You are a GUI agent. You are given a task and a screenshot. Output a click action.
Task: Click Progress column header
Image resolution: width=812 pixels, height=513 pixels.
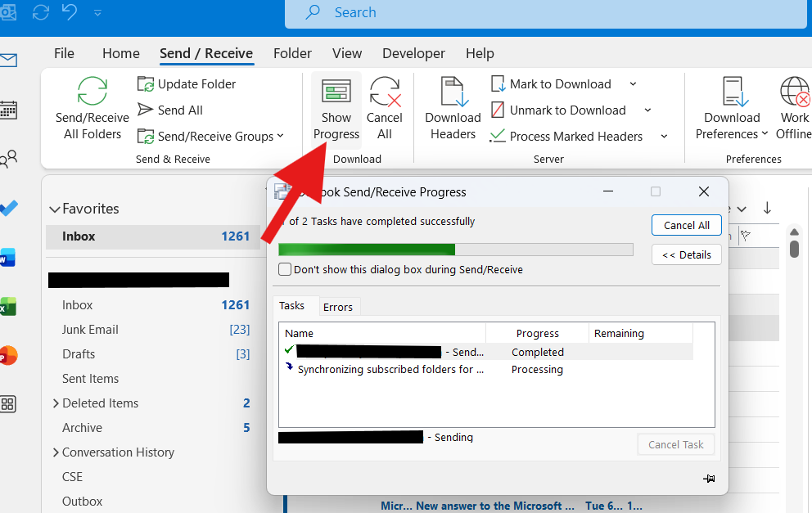click(537, 333)
